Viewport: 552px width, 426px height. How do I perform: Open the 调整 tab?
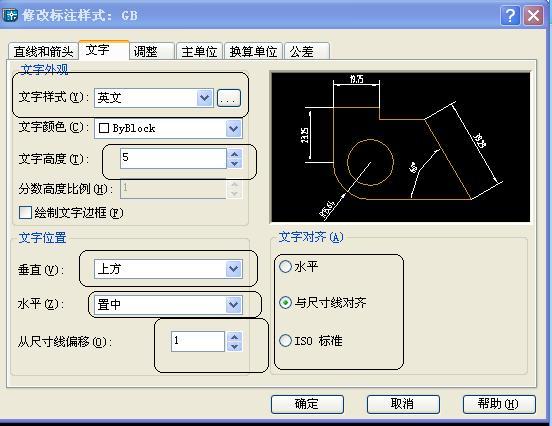tap(152, 51)
